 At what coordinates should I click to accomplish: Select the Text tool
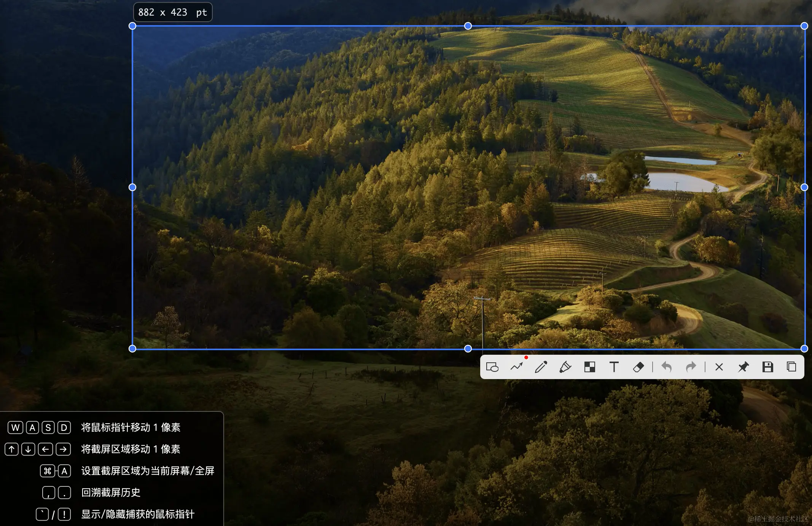[614, 367]
